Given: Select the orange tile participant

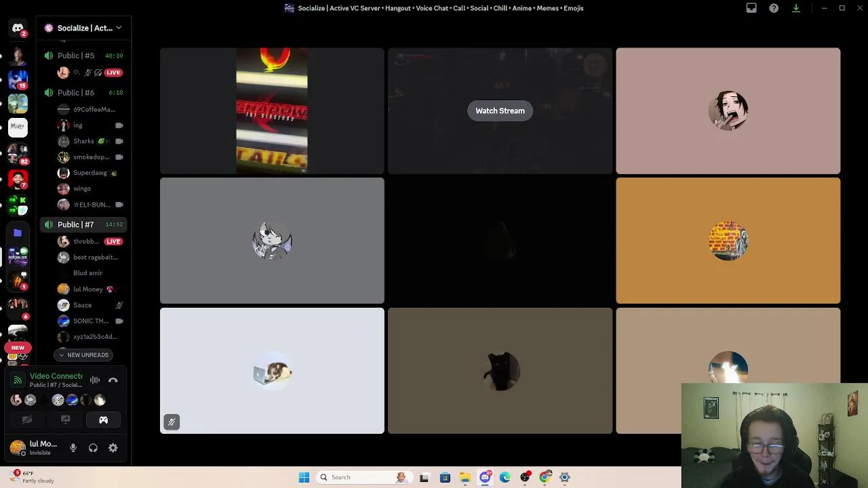Looking at the screenshot, I should (x=728, y=241).
